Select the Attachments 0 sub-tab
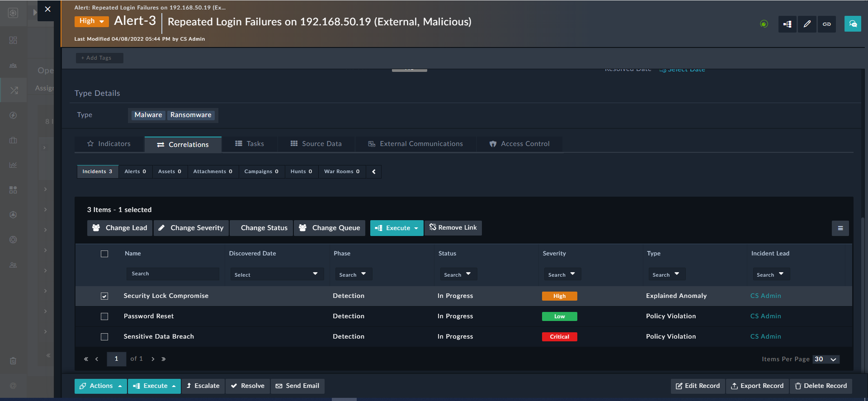Image resolution: width=868 pixels, height=401 pixels. 213,172
